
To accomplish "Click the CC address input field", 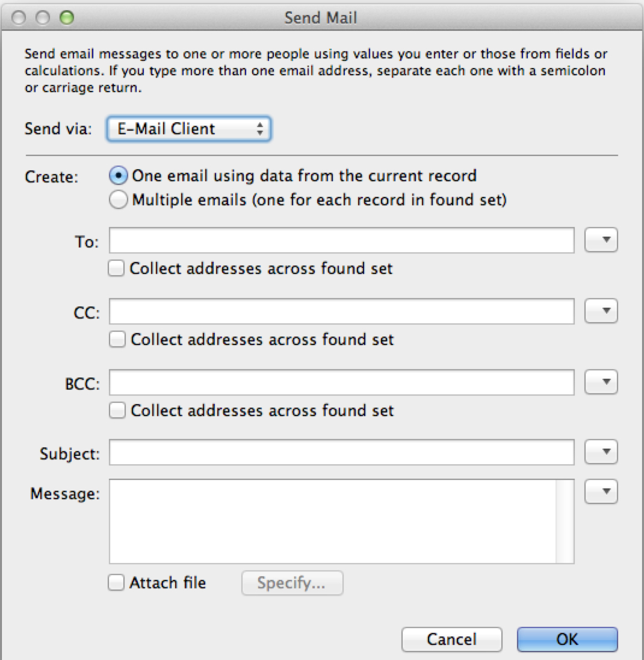I will (341, 312).
